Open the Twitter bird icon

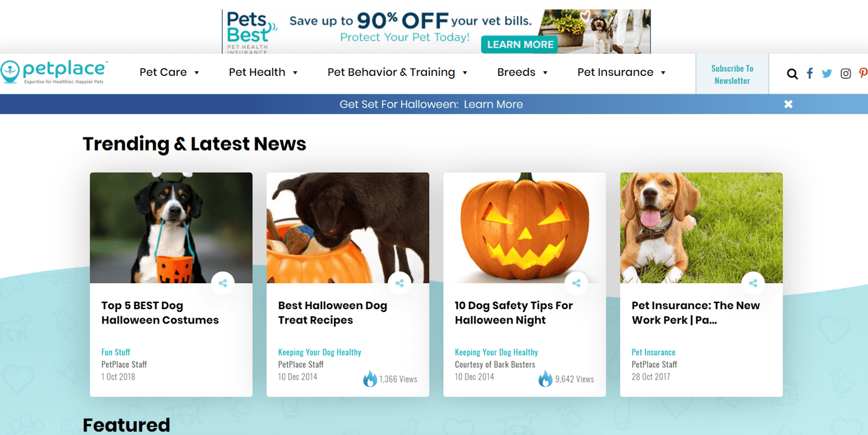tap(827, 74)
